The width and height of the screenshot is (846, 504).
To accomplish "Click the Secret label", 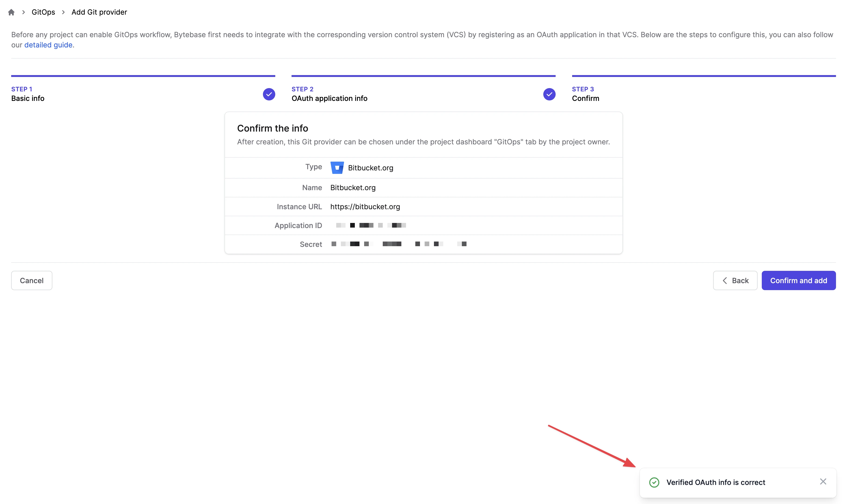I will pos(311,244).
